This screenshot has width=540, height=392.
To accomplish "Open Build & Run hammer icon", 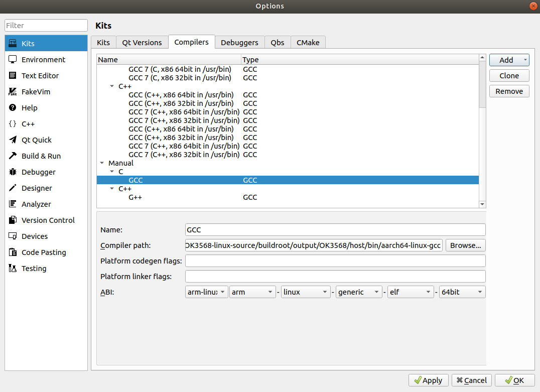I will click(x=13, y=156).
